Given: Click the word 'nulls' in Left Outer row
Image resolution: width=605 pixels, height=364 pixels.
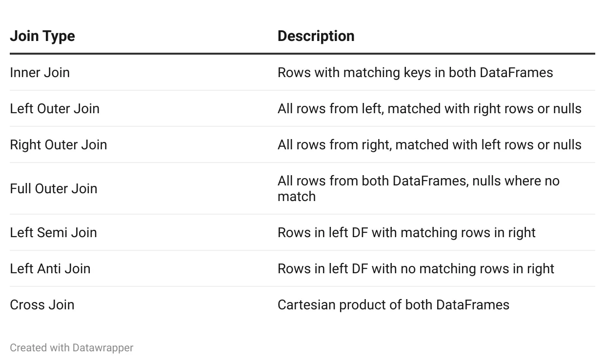Looking at the screenshot, I should click(567, 108).
